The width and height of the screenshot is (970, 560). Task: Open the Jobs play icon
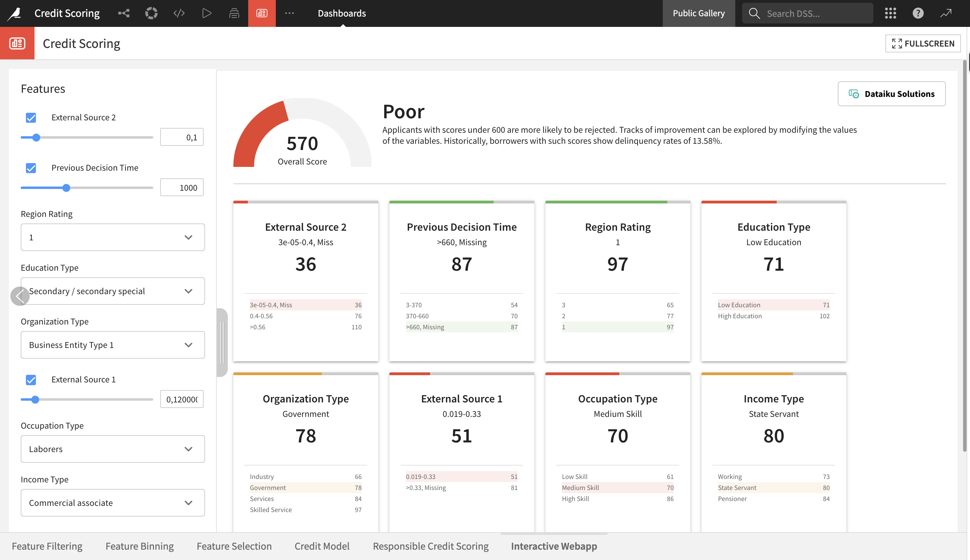(207, 13)
